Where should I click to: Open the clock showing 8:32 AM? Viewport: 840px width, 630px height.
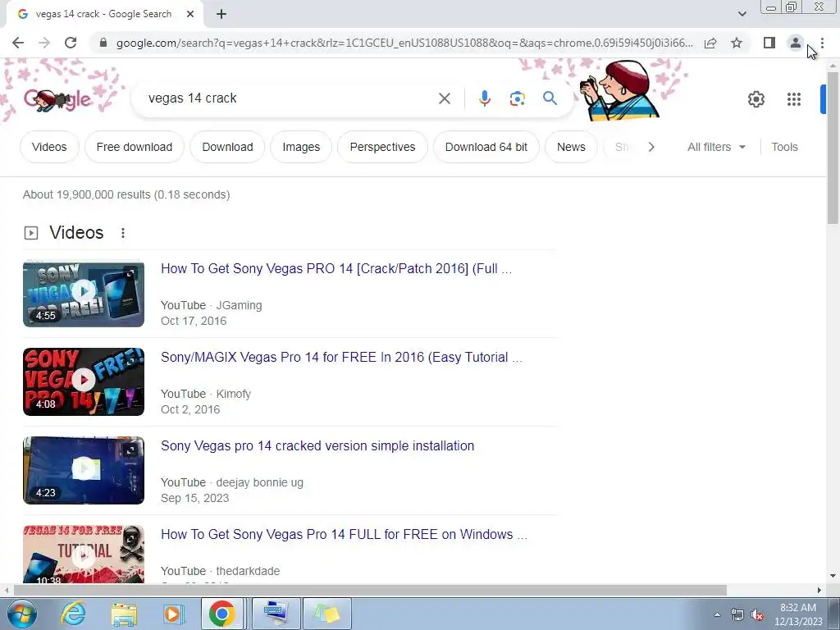798,614
